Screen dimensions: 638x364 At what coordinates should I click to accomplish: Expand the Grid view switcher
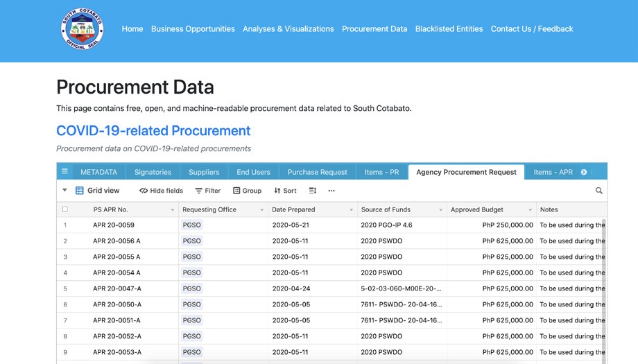pos(97,191)
